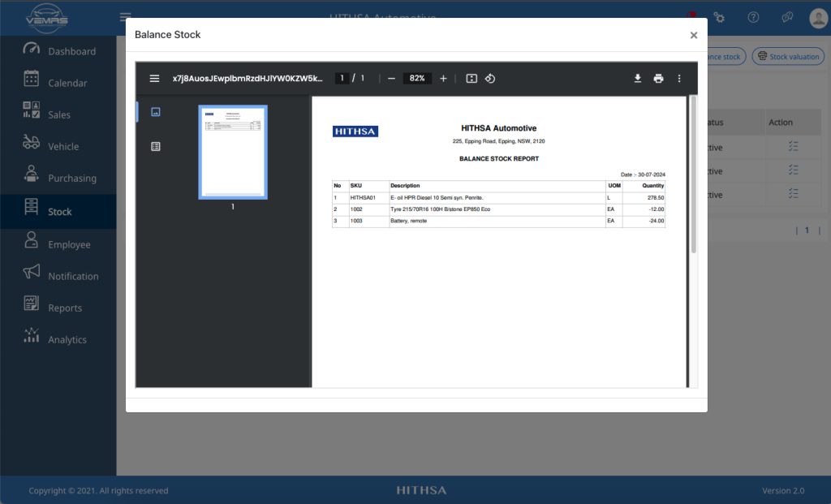This screenshot has width=831, height=504.
Task: Rotate the PDF counterclockwise
Action: [490, 79]
